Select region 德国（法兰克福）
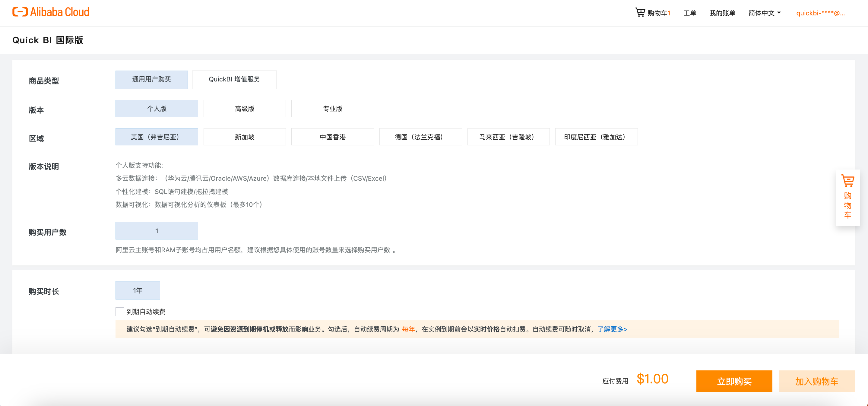The image size is (868, 406). click(420, 137)
